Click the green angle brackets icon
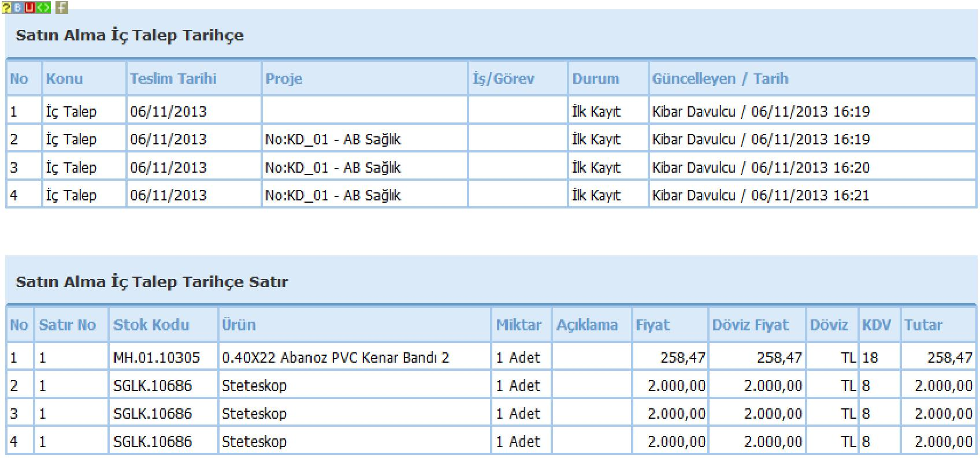The width and height of the screenshot is (980, 458). [x=43, y=8]
